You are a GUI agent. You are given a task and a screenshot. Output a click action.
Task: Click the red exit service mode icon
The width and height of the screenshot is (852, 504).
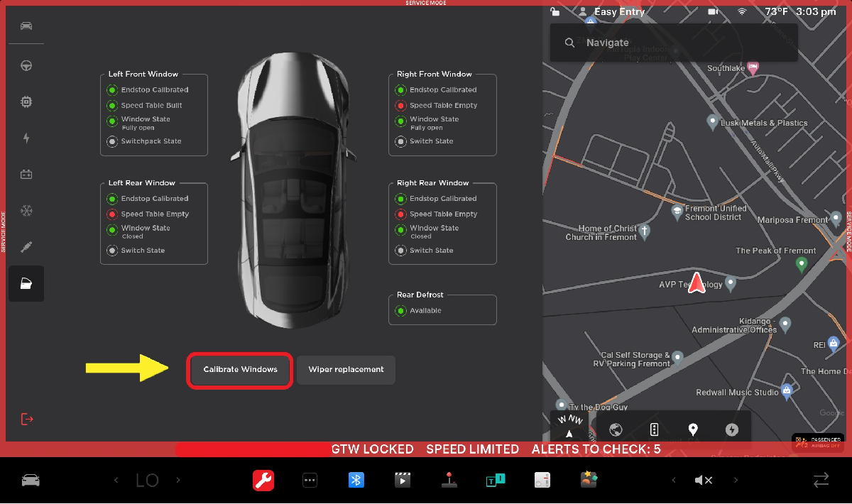(x=27, y=419)
